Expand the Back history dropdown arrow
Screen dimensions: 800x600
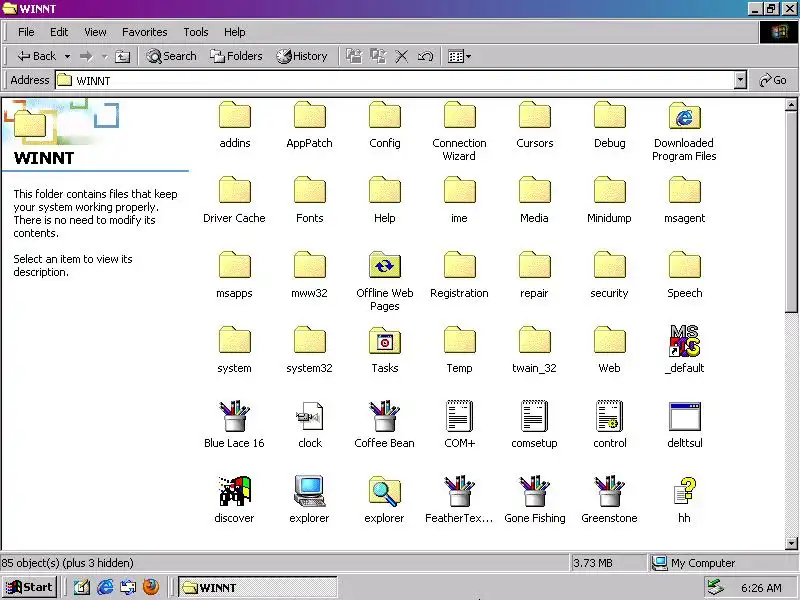67,56
